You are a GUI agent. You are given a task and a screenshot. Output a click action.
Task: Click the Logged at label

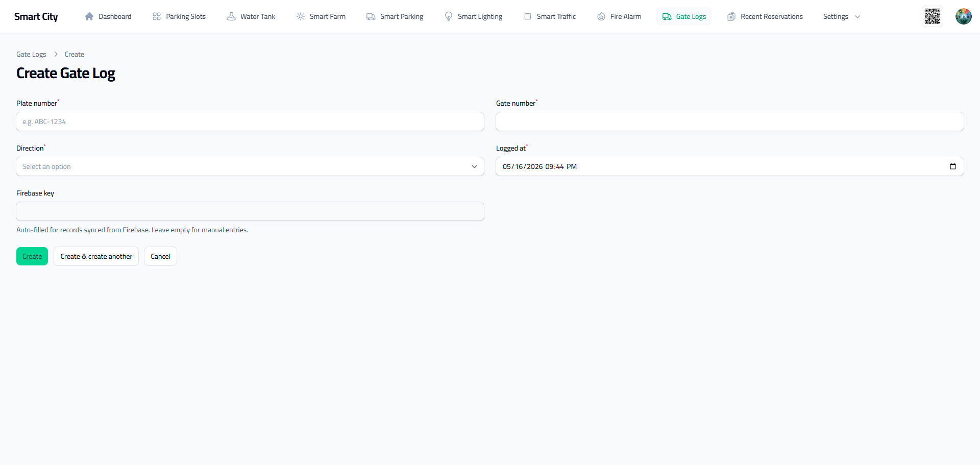[x=511, y=148]
